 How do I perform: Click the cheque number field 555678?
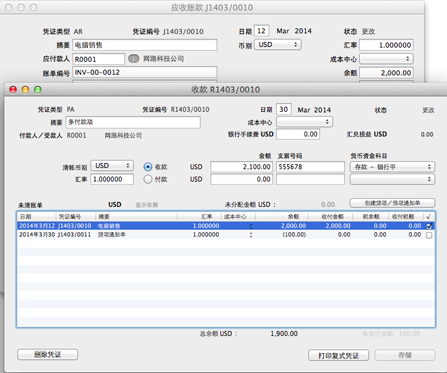click(310, 167)
